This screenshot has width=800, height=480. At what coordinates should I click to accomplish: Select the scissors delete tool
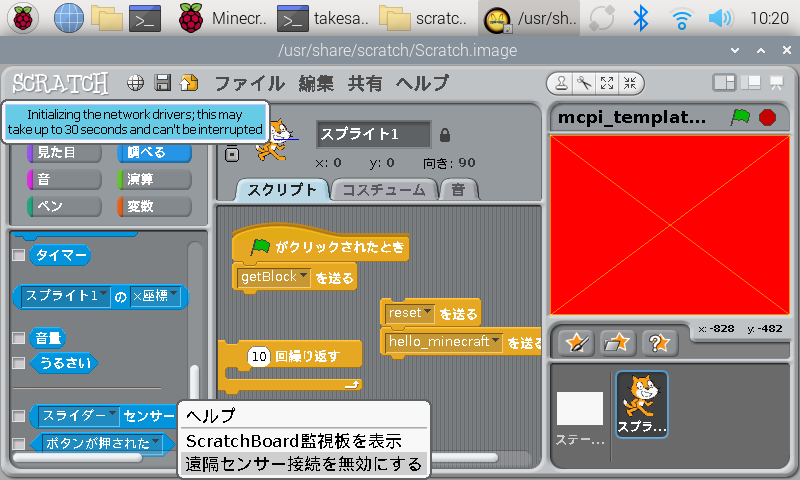[584, 83]
